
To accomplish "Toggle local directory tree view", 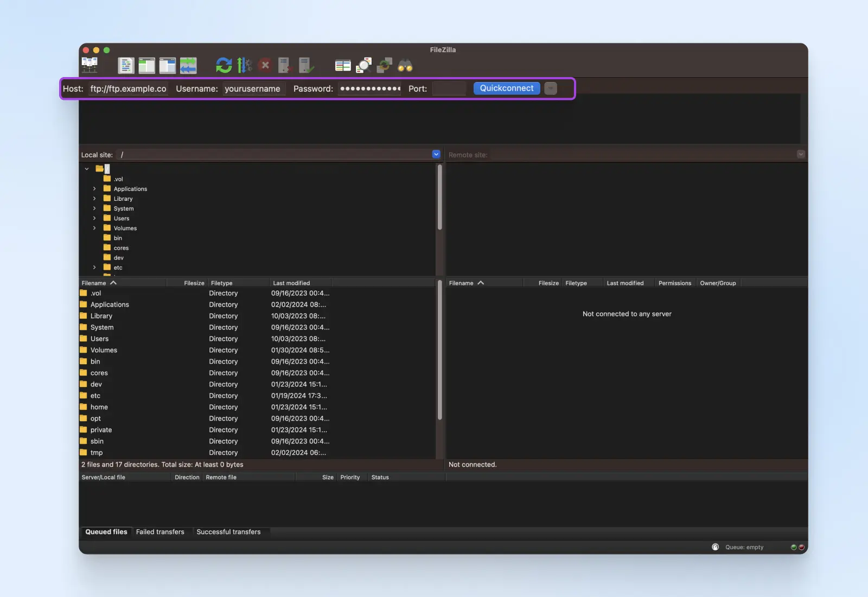I will coord(146,66).
